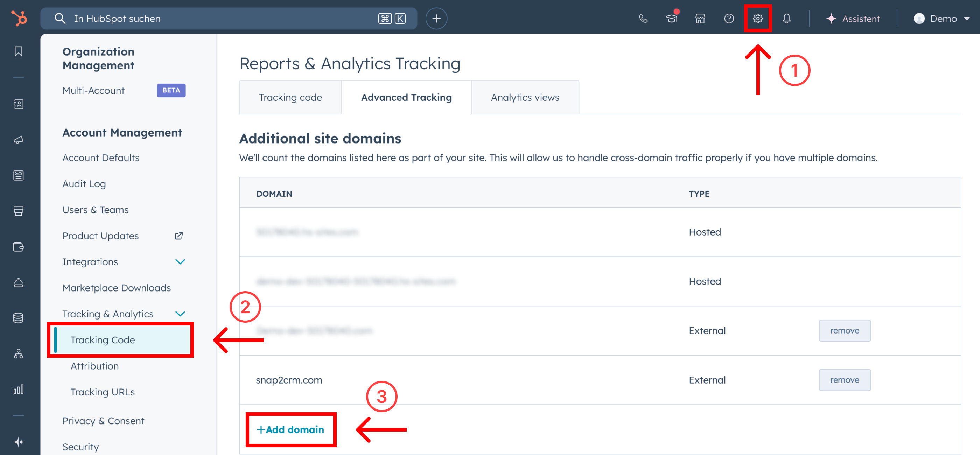Click the notifications bell icon

pos(786,18)
